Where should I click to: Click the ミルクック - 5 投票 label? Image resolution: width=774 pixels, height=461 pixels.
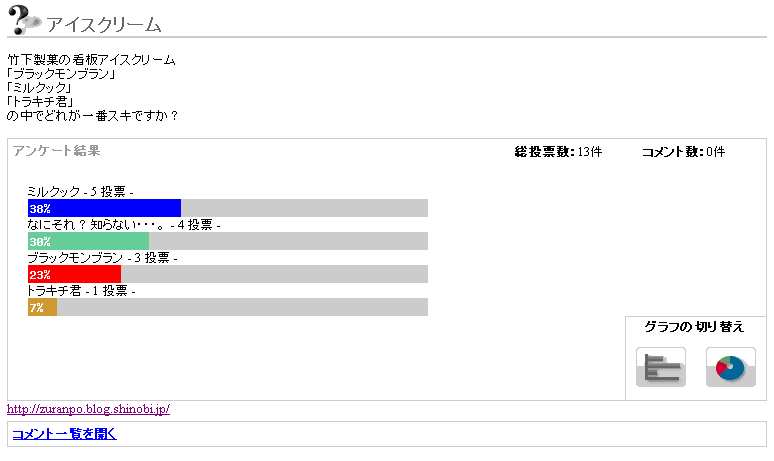tap(81, 192)
